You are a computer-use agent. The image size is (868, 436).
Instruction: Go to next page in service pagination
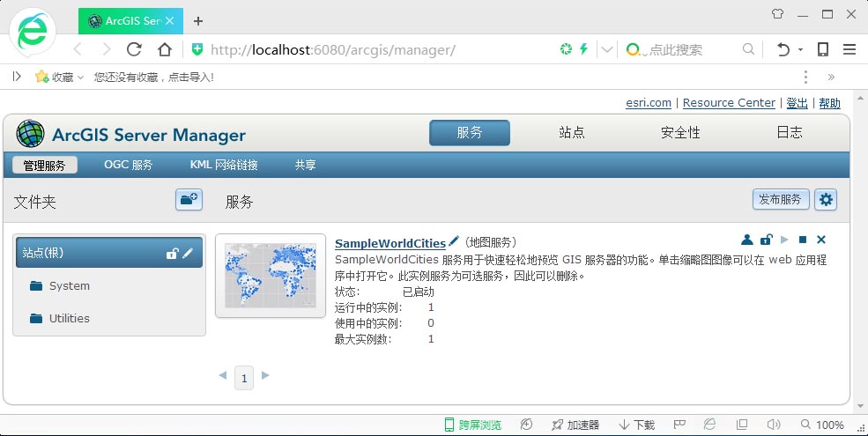click(265, 375)
